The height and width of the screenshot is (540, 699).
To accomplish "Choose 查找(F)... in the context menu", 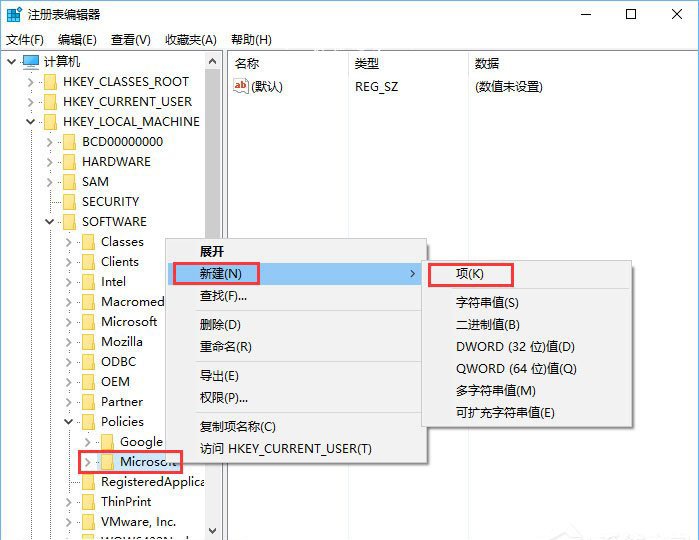I will click(x=296, y=296).
